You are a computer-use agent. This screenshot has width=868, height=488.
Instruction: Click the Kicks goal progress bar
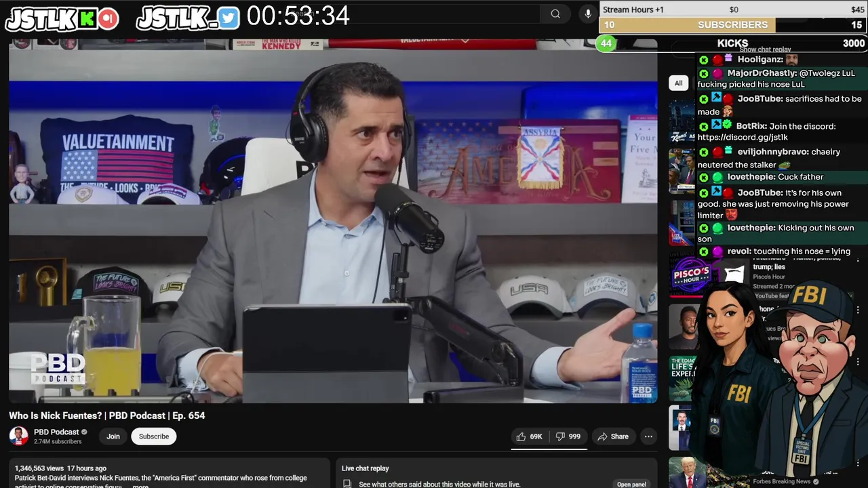click(x=733, y=43)
